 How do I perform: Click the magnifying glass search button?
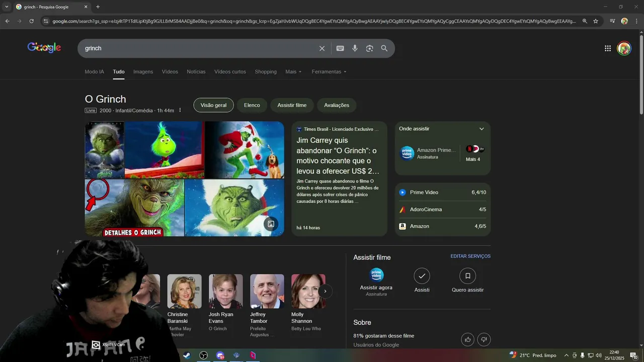(384, 48)
